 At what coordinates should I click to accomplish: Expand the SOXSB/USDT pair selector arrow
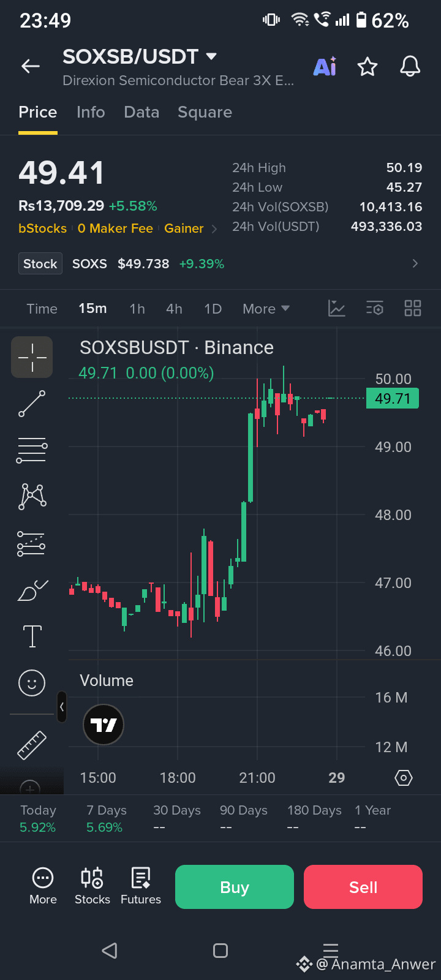point(211,56)
